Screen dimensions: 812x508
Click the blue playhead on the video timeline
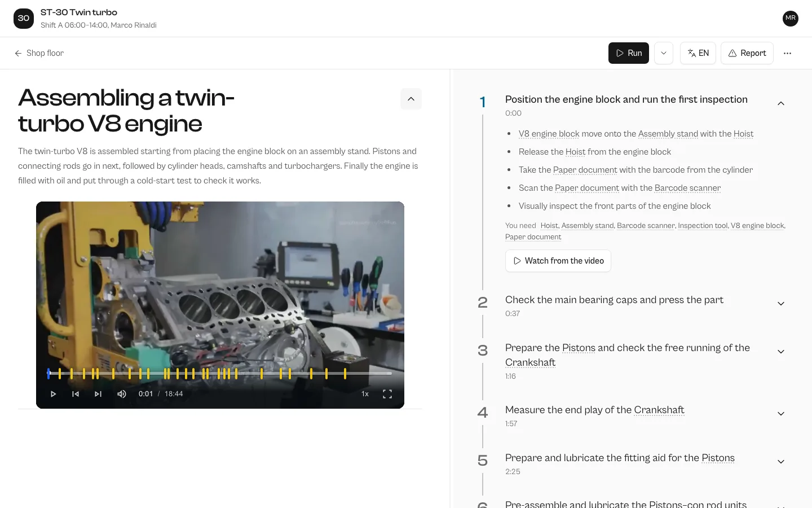48,374
